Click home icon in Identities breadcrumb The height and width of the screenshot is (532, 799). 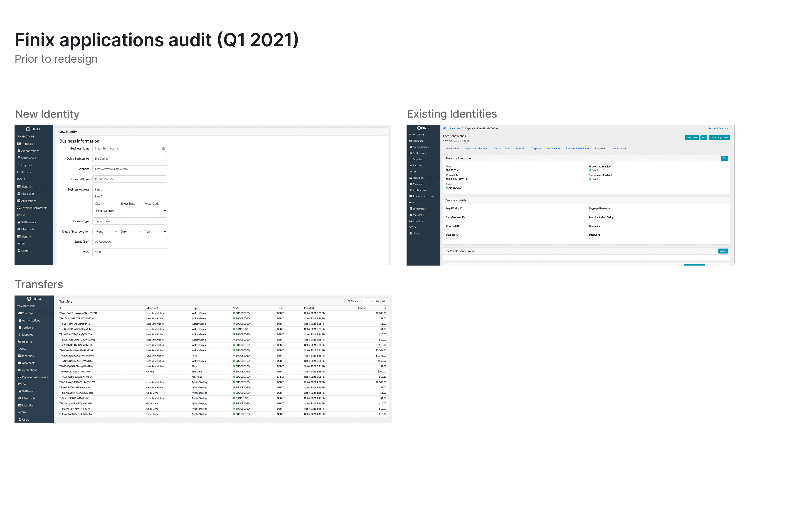coord(444,129)
